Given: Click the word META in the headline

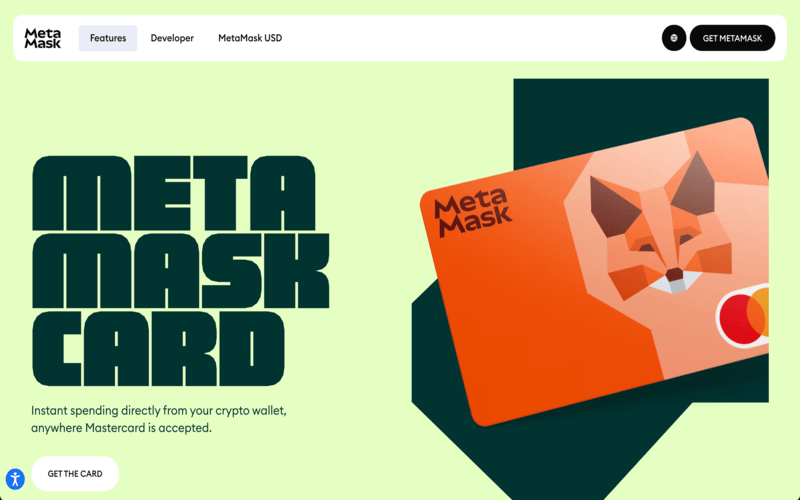Looking at the screenshot, I should coord(174,194).
